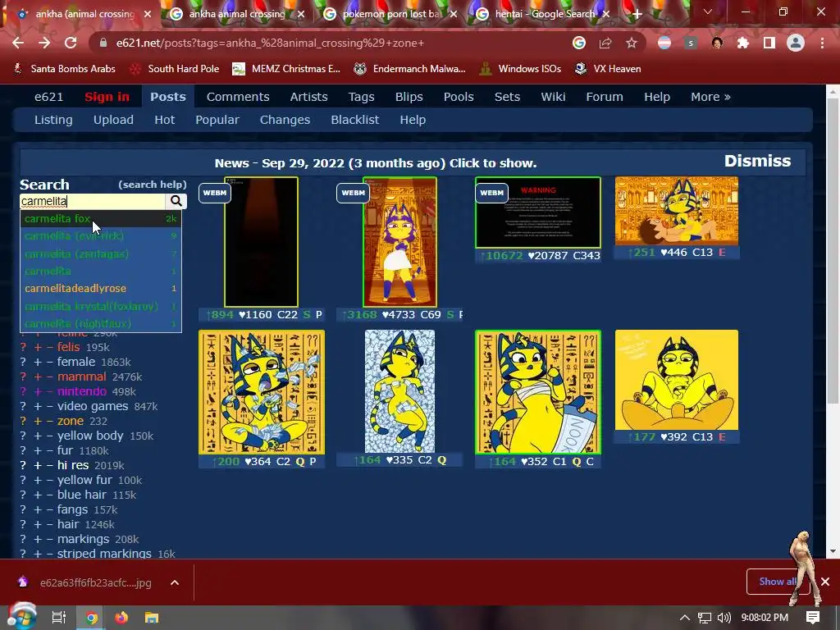Open Firefox from the taskbar

coord(121,618)
